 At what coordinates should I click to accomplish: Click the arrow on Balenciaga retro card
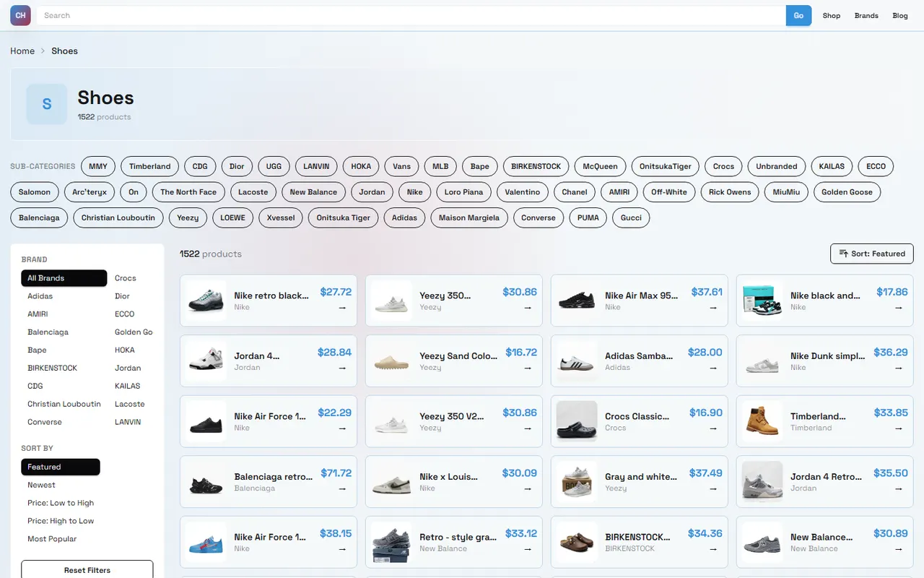(x=342, y=488)
